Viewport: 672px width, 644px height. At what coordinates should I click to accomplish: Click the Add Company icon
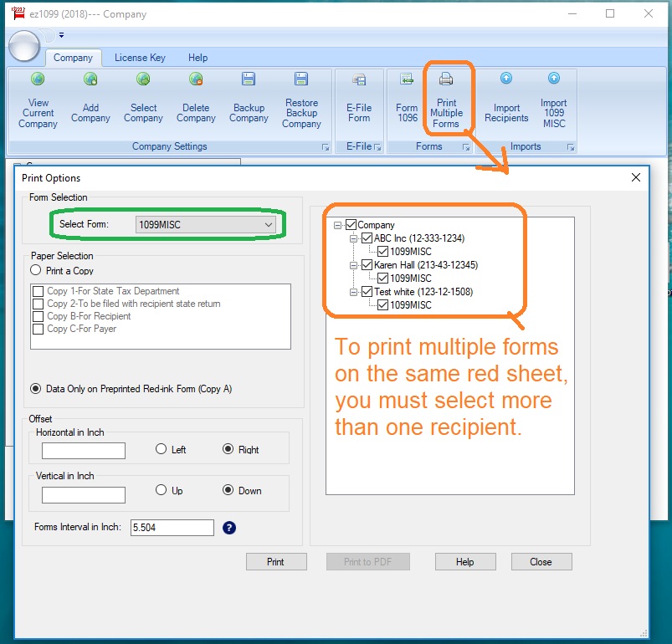(x=90, y=79)
